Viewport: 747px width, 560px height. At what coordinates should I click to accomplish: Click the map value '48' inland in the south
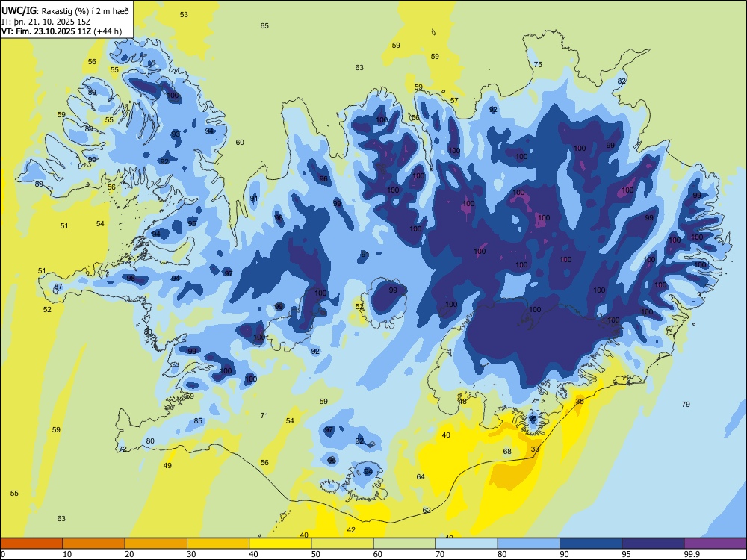point(462,402)
